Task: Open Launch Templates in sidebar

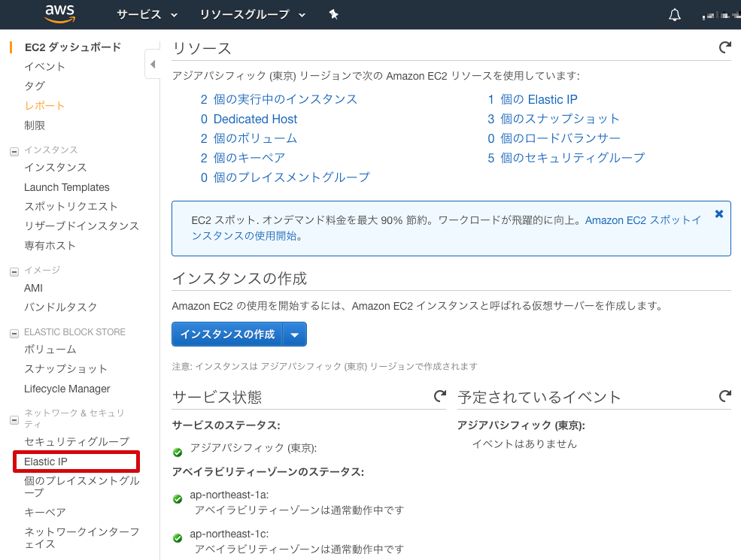Action: pos(67,187)
